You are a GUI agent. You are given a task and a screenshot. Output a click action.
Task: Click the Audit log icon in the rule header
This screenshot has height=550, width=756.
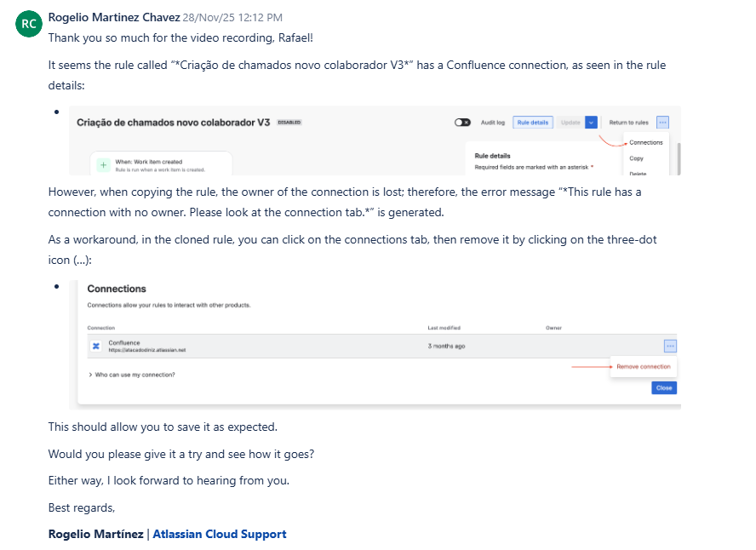tap(491, 122)
